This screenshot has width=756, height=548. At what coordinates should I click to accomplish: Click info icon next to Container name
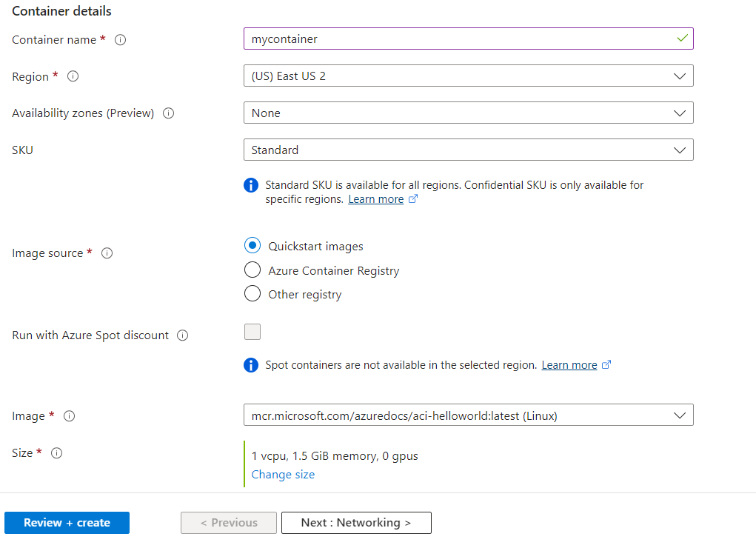[120, 40]
